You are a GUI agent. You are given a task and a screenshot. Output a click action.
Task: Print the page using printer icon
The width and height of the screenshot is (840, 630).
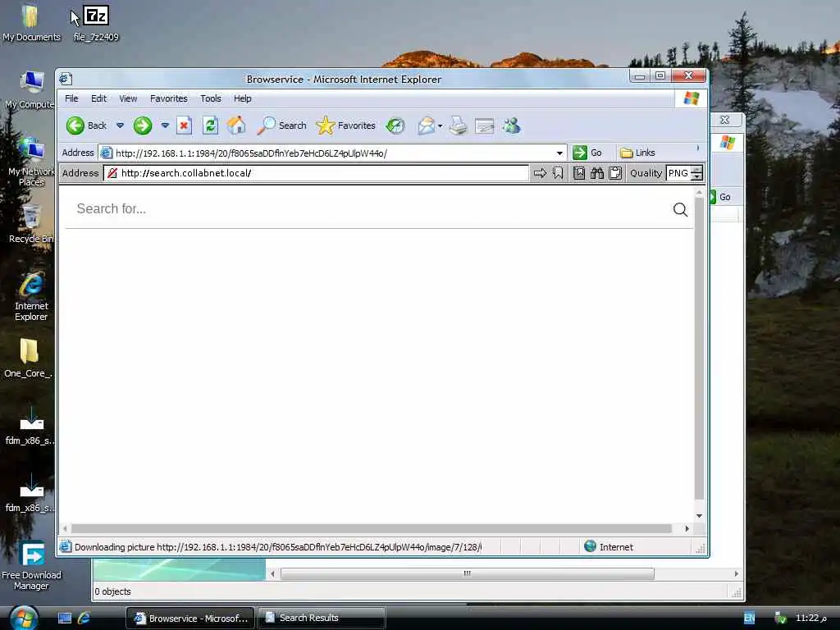pyautogui.click(x=458, y=126)
